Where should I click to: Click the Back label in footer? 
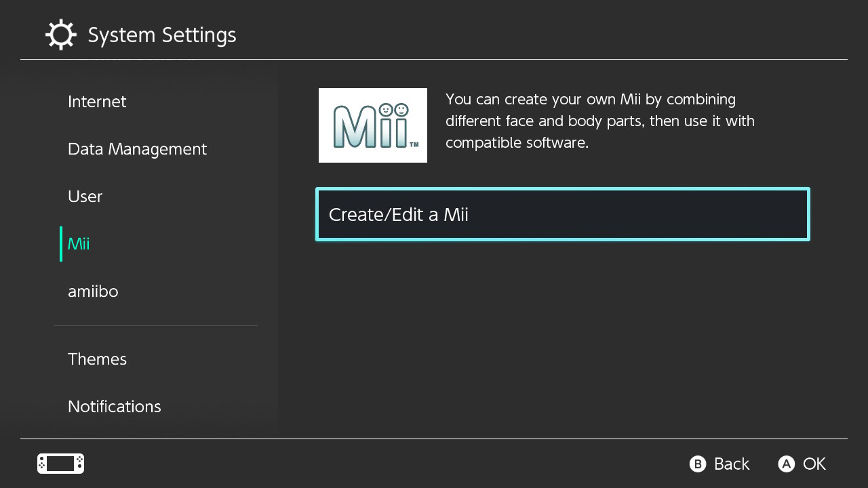point(731,464)
